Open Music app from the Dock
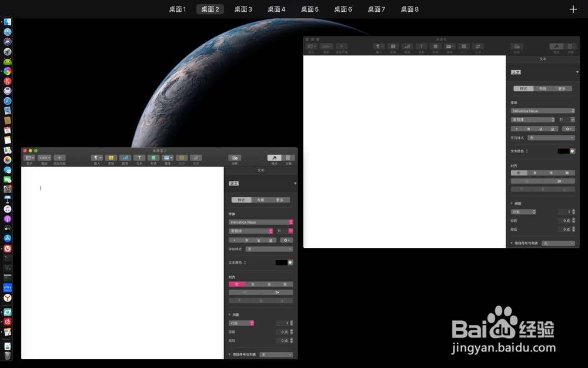This screenshot has width=588, height=368. point(7,209)
